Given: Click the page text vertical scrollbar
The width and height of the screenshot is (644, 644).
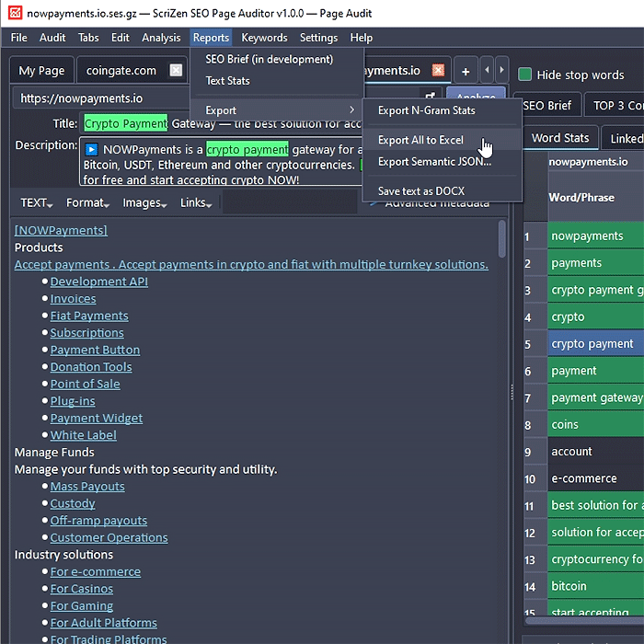Looking at the screenshot, I should [501, 239].
